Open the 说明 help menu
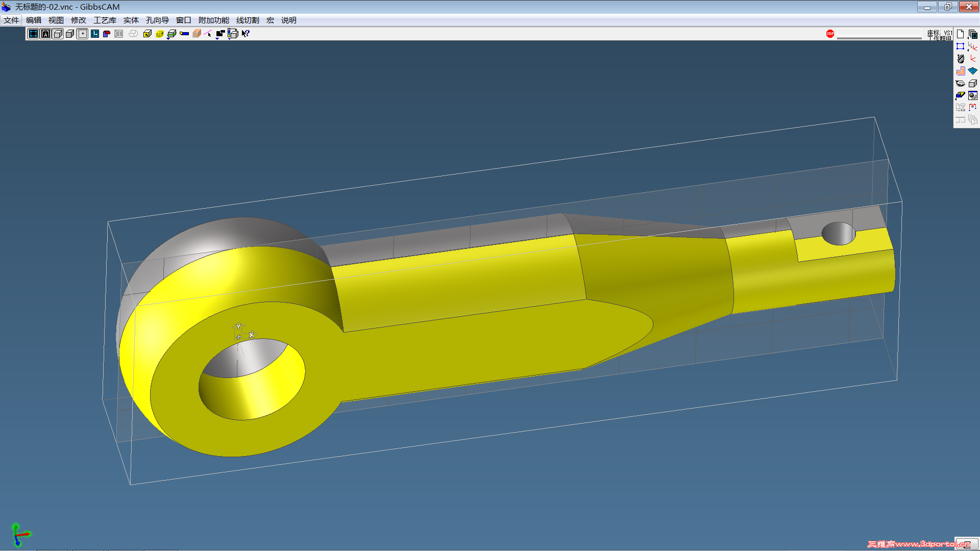The width and height of the screenshot is (980, 551). pyautogui.click(x=289, y=20)
